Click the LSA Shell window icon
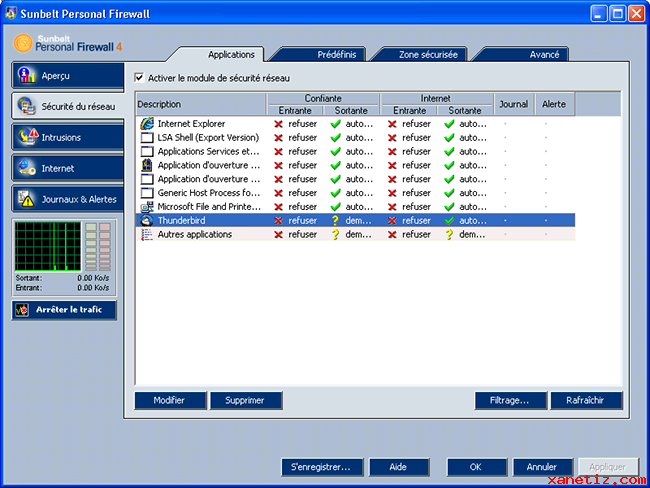The image size is (650, 488). point(147,138)
